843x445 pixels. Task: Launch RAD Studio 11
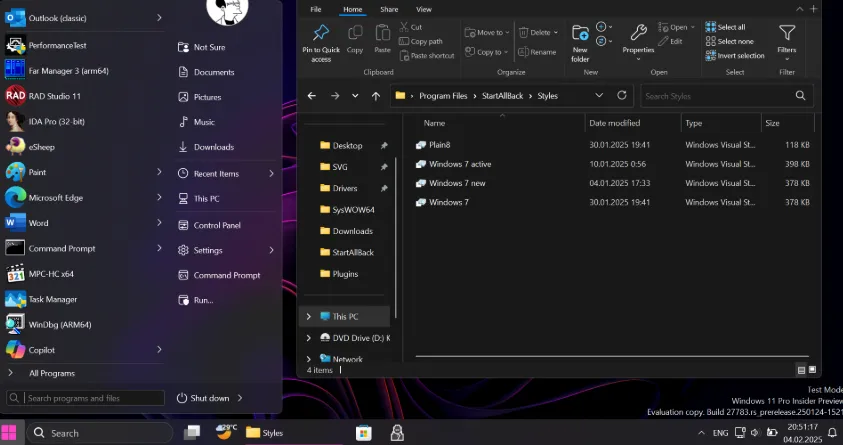pos(83,96)
